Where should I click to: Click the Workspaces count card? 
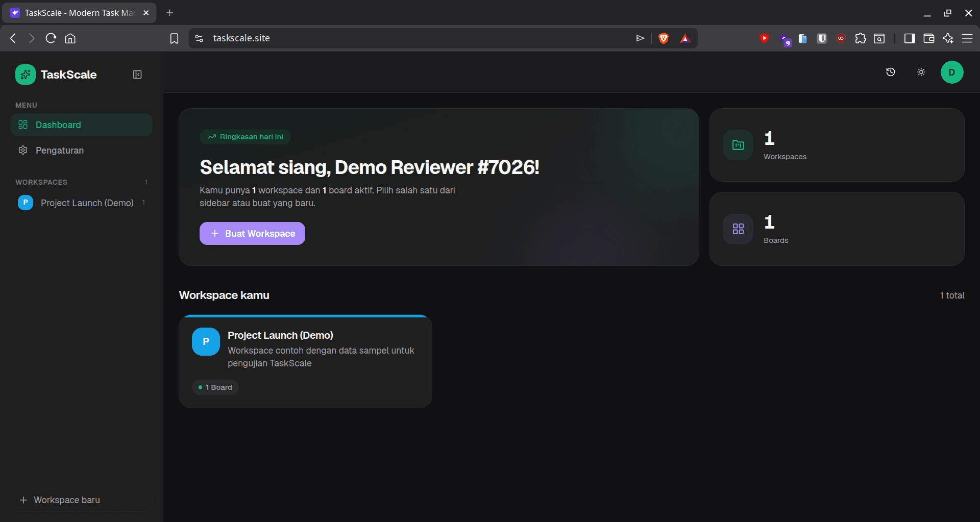[837, 145]
